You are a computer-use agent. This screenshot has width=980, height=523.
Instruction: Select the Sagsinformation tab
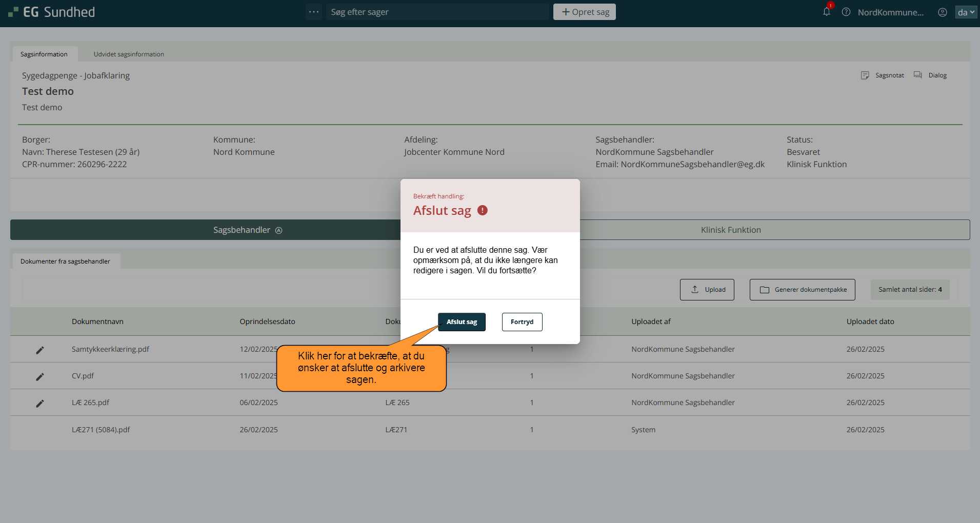44,54
